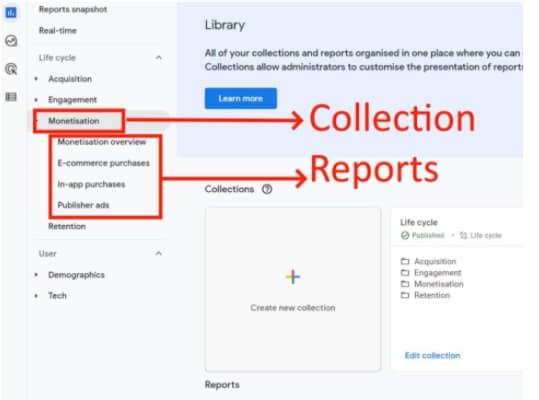Open Reports snapshot in navigation
This screenshot has width=539, height=400.
point(73,9)
